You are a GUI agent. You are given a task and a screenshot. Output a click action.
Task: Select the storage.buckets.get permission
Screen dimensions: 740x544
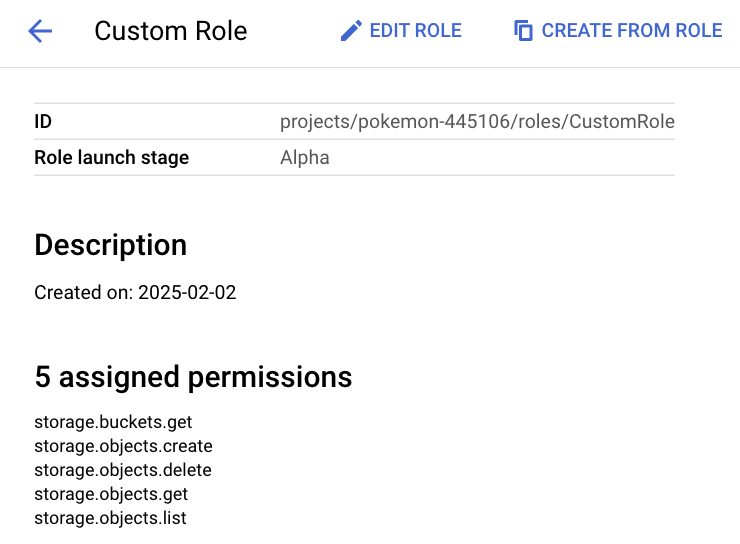point(113,422)
